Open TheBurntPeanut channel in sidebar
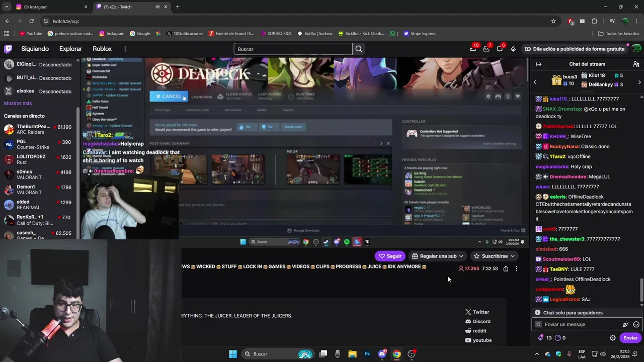The width and height of the screenshot is (644, 362). pos(38,129)
